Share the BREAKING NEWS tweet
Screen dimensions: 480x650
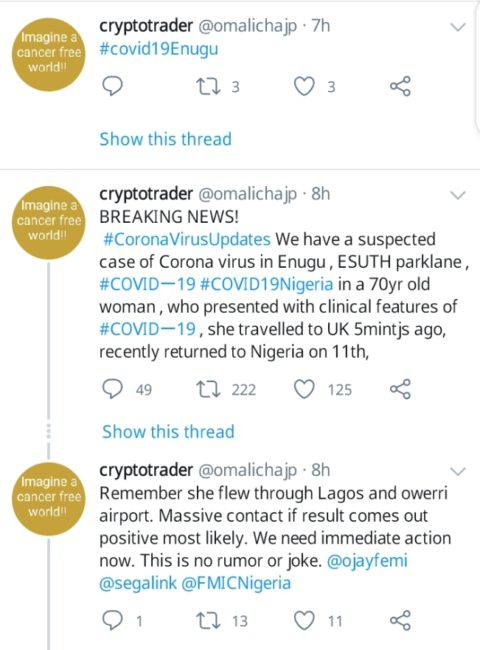[400, 389]
